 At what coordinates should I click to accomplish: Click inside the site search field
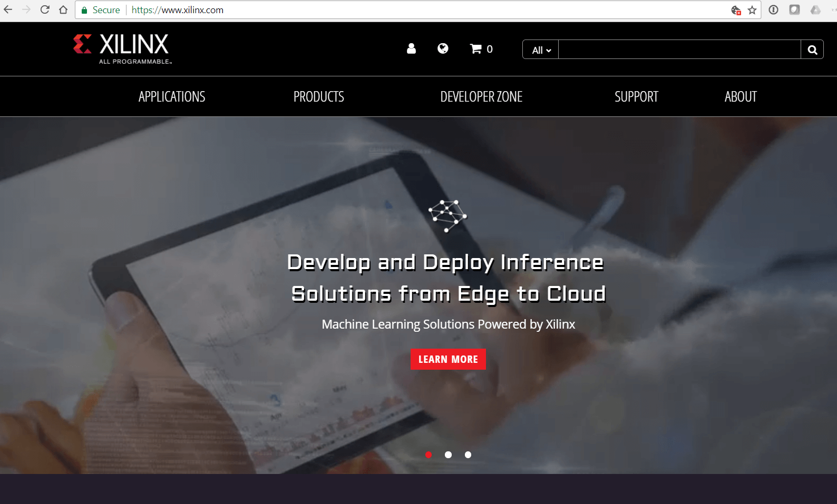(679, 50)
